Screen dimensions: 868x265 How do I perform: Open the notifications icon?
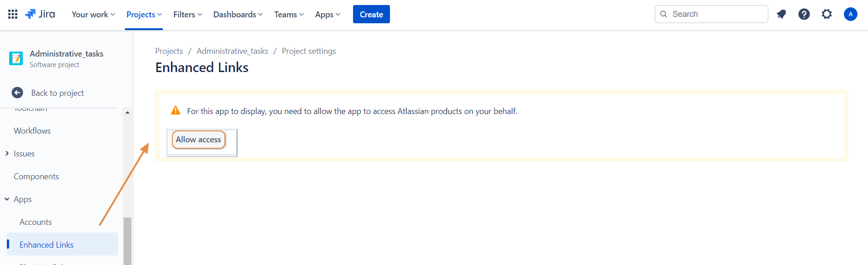(x=781, y=14)
